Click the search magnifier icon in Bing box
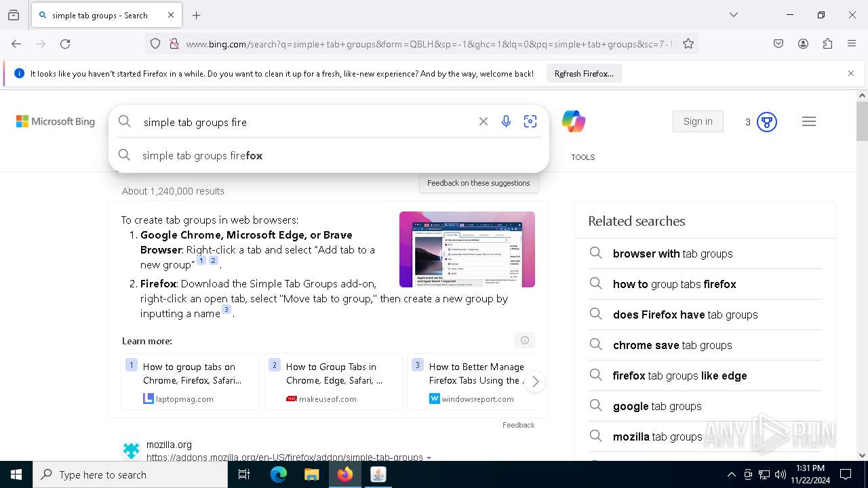This screenshot has height=488, width=868. [125, 121]
